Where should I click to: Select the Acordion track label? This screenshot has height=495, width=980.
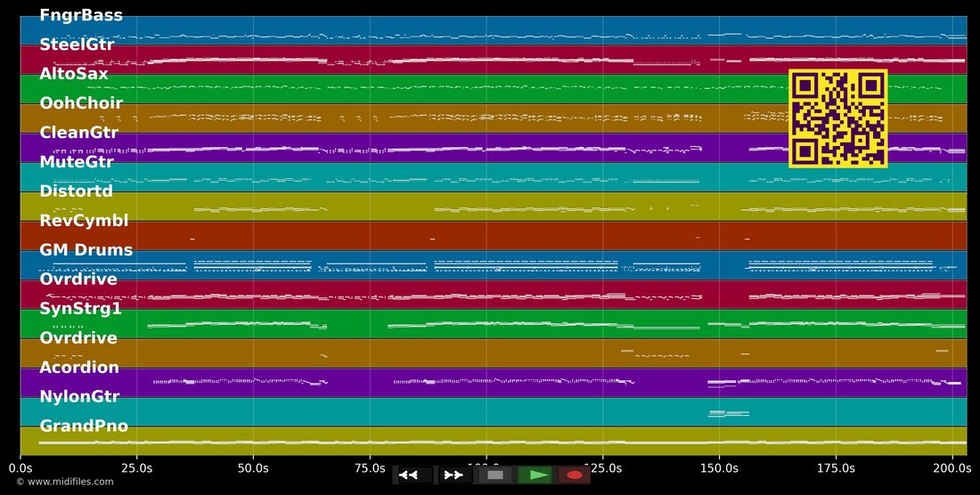79,367
